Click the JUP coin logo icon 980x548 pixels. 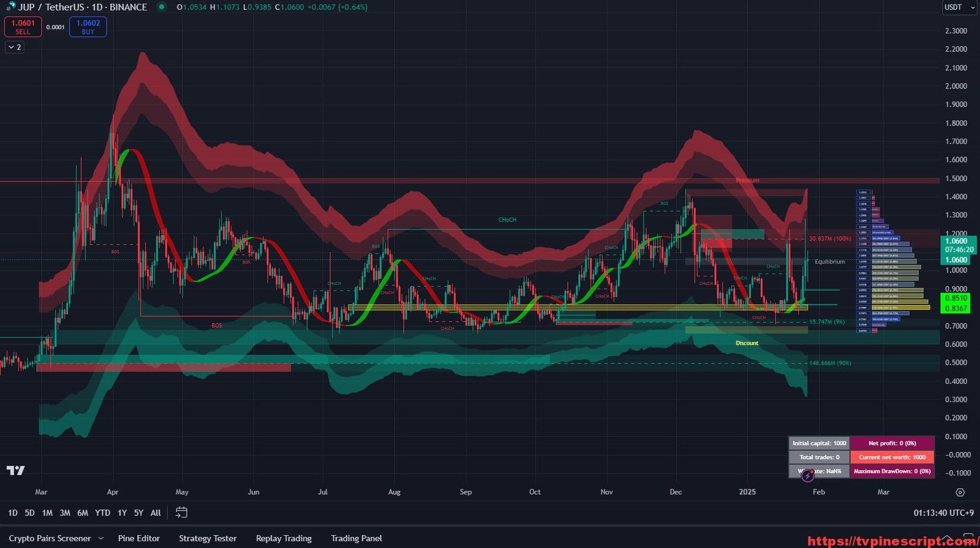[10, 7]
